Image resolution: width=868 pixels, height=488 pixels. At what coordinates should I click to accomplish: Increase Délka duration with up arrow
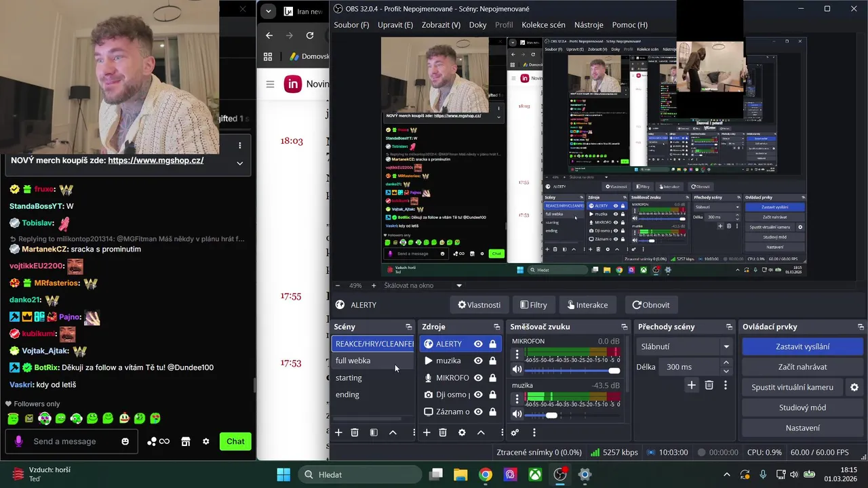point(726,363)
